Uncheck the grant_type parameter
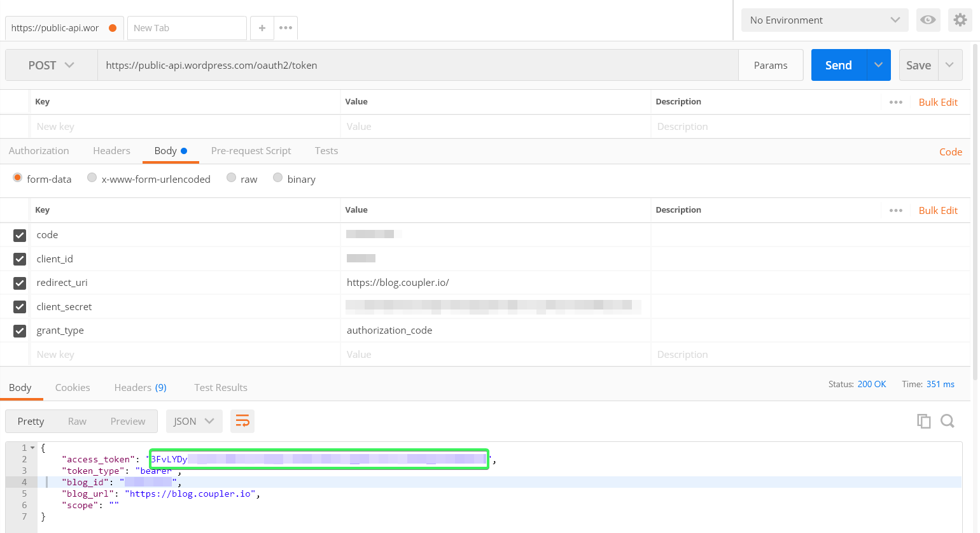 coord(20,330)
